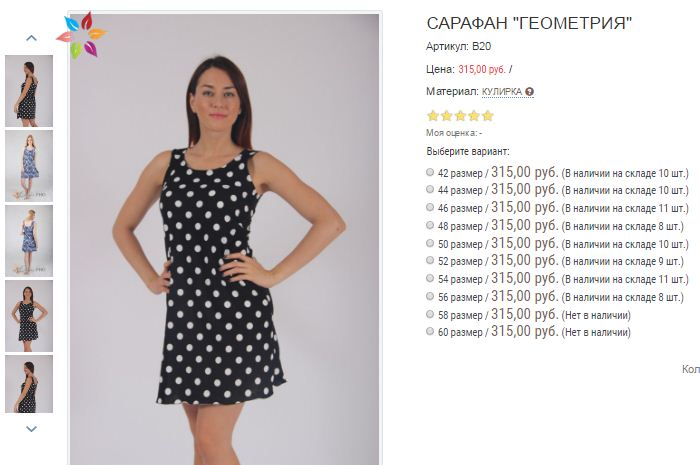Click the colorful flower logo icon
The image size is (700, 465).
(82, 35)
